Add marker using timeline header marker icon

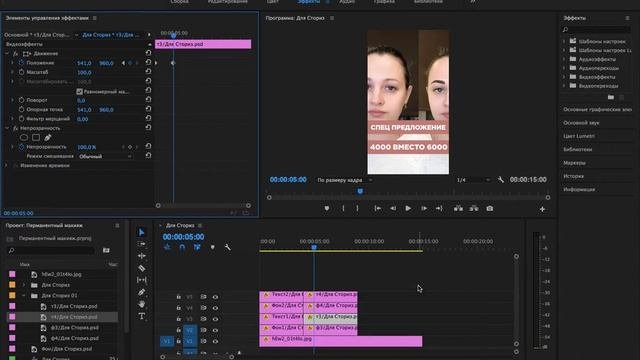coord(213,247)
